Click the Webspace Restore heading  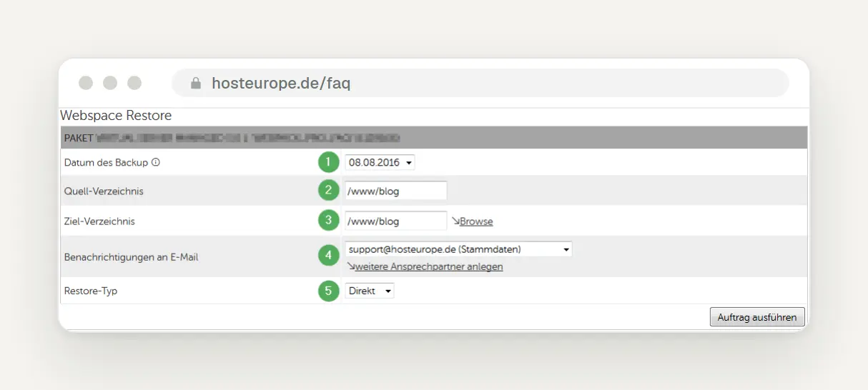(116, 115)
